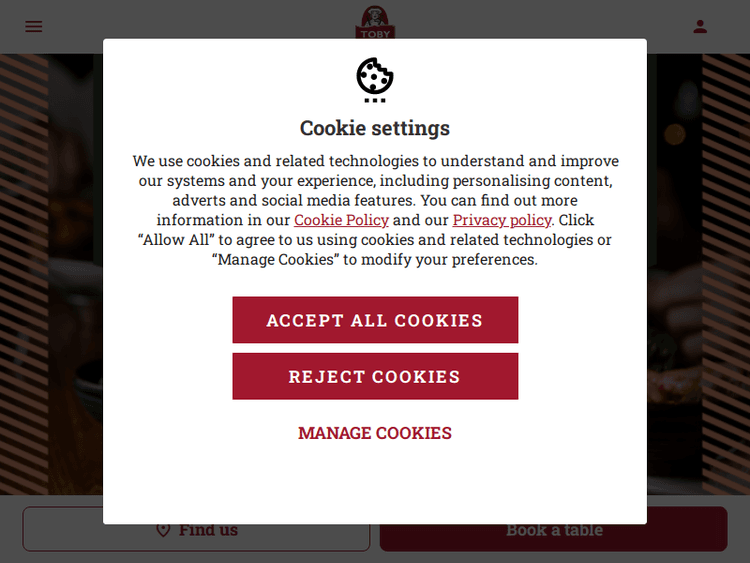750x563 pixels.
Task: Open the hamburger navigation menu
Action: (x=33, y=26)
